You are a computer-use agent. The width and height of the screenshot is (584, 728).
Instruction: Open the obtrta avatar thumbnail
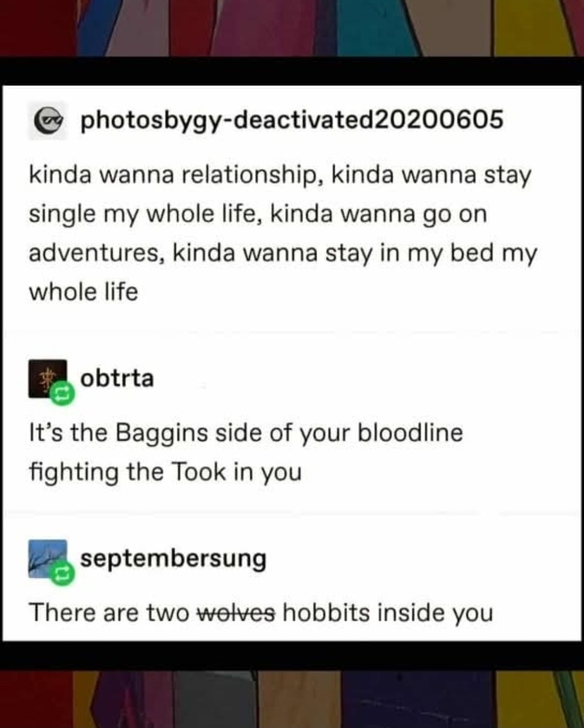48,378
